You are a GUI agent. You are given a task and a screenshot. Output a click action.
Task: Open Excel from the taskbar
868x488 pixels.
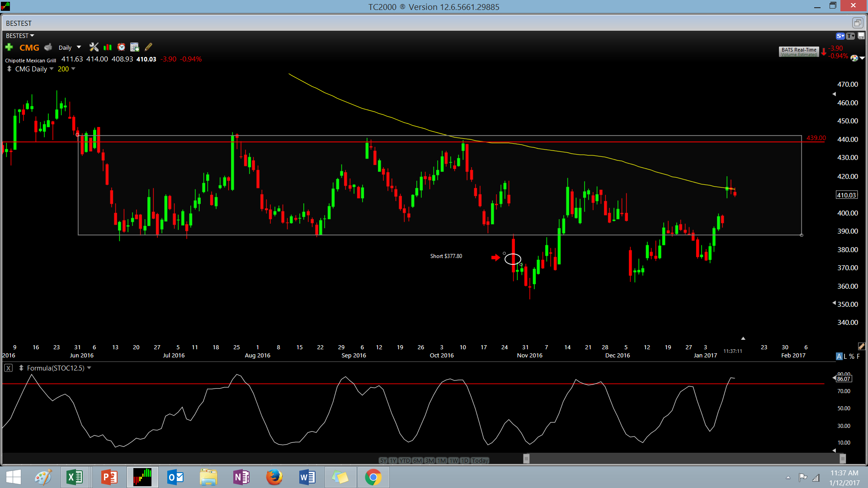[x=74, y=477]
